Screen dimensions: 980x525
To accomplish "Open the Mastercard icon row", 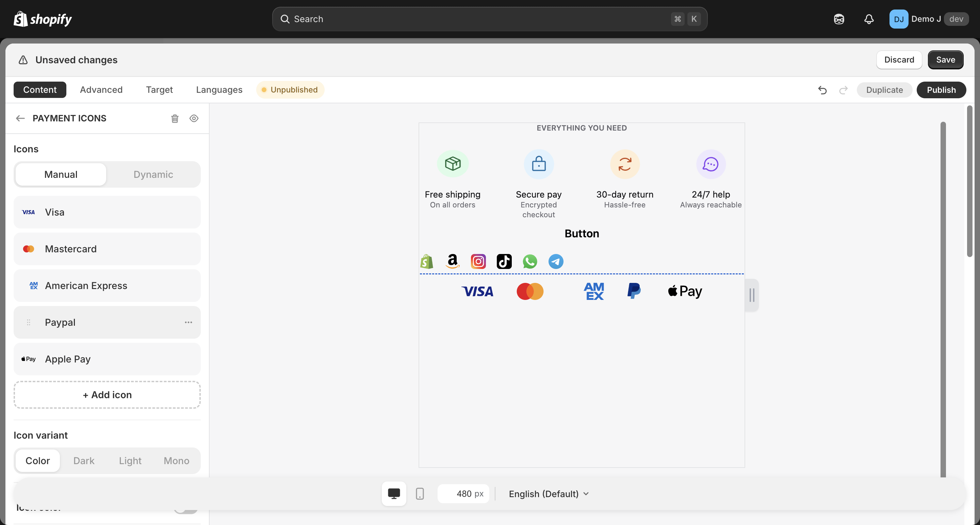I will (107, 249).
